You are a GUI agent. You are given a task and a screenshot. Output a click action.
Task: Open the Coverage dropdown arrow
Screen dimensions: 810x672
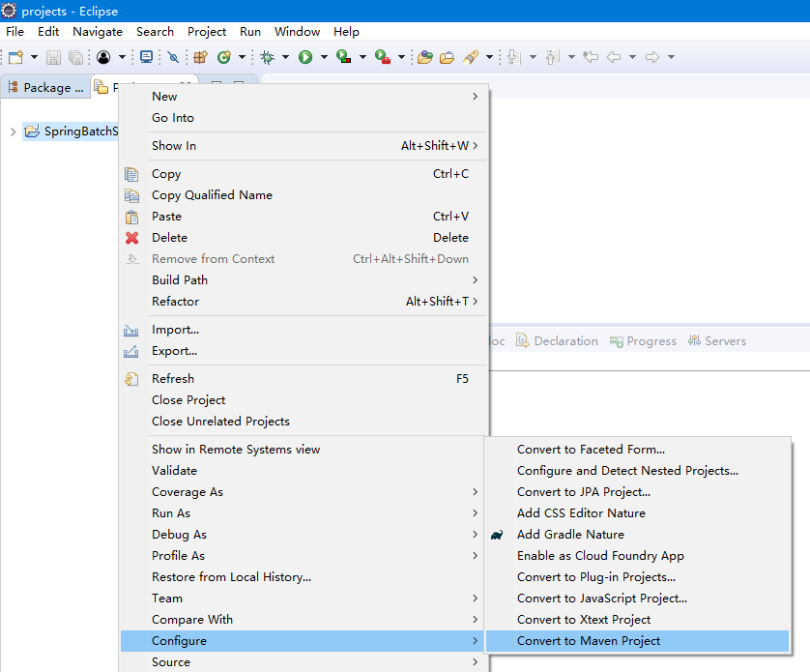[x=362, y=57]
